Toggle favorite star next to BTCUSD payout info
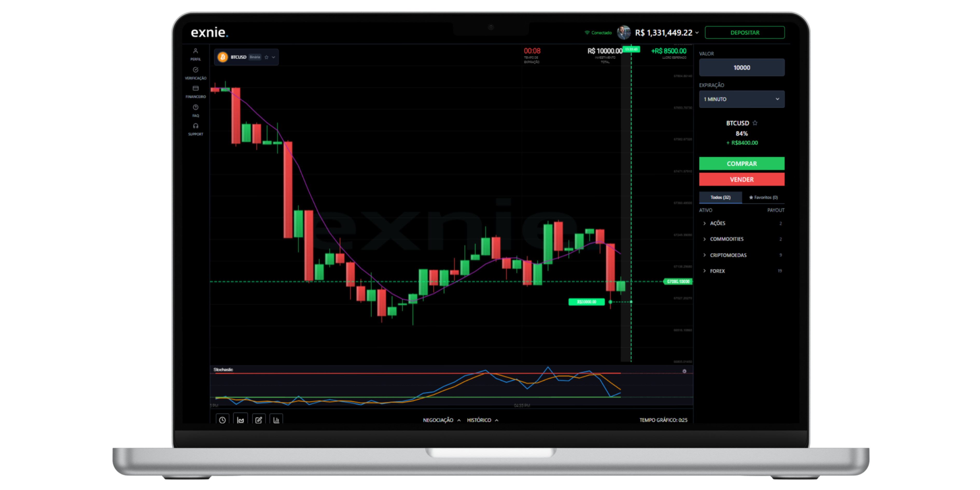Viewport: 980px width, 490px height. coord(755,123)
